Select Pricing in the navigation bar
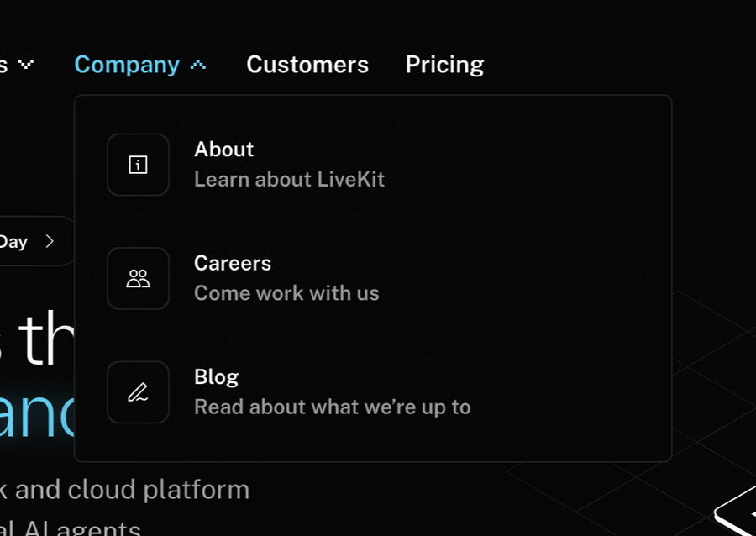 pyautogui.click(x=444, y=64)
